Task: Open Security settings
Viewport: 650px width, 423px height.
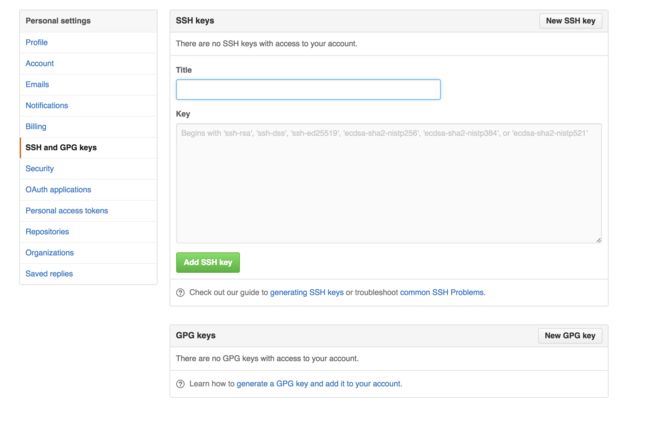Action: point(40,168)
